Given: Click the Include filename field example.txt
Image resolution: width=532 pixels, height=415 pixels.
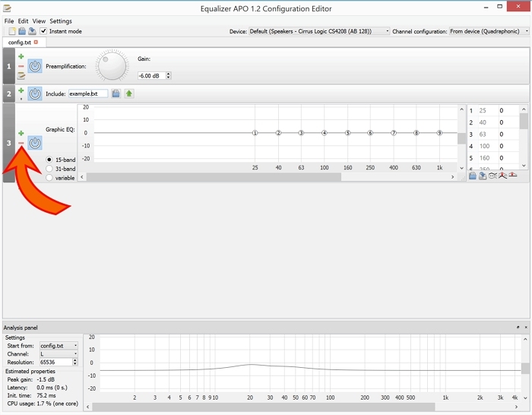Looking at the screenshot, I should (x=88, y=93).
